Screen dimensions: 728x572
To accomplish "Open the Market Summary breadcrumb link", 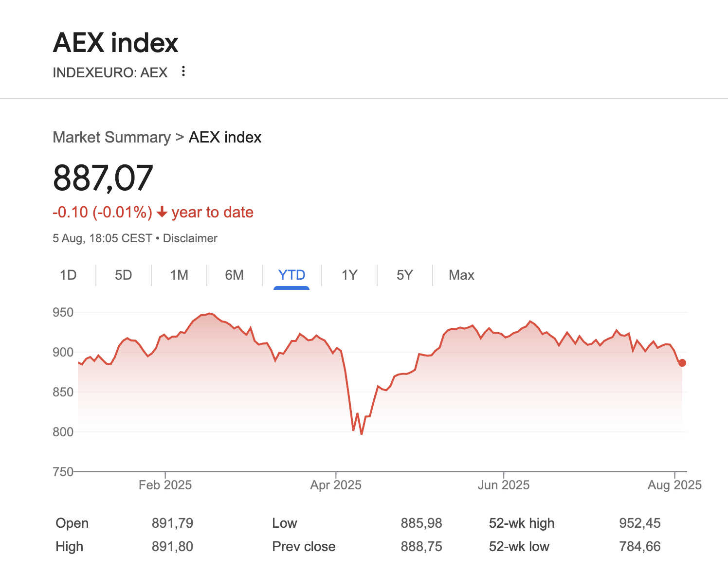I will click(x=111, y=138).
